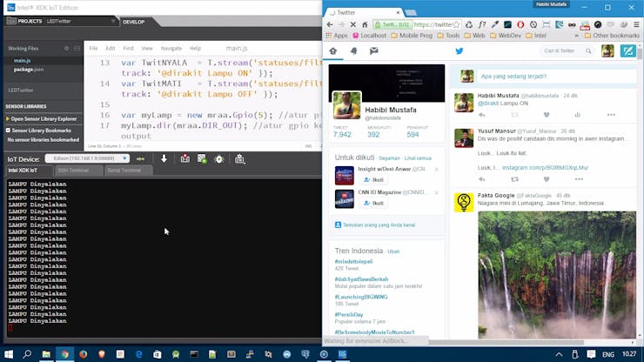Reply to Habibi Mustafa's Lampu ON tweet
This screenshot has width=644, height=362.
pyautogui.click(x=482, y=115)
